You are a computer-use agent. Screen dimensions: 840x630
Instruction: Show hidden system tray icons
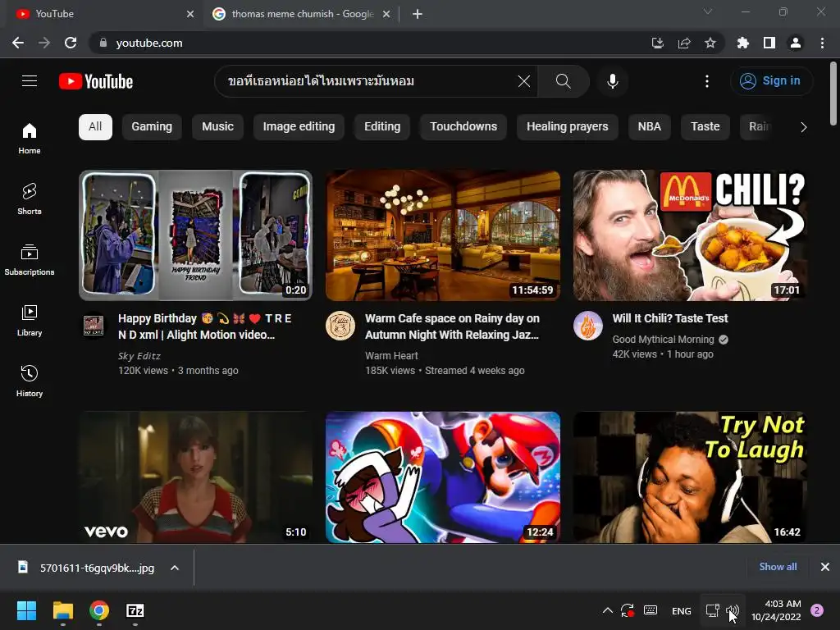coord(608,610)
